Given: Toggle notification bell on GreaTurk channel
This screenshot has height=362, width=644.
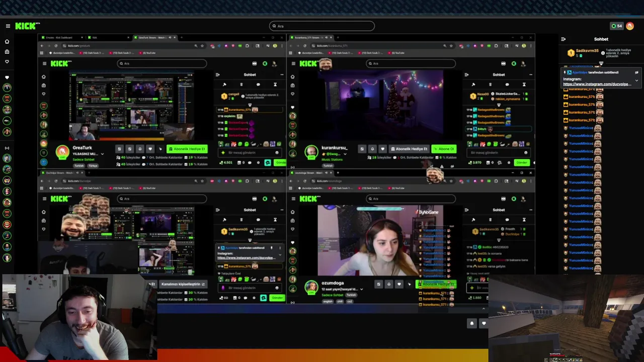Looking at the screenshot, I should [x=140, y=149].
